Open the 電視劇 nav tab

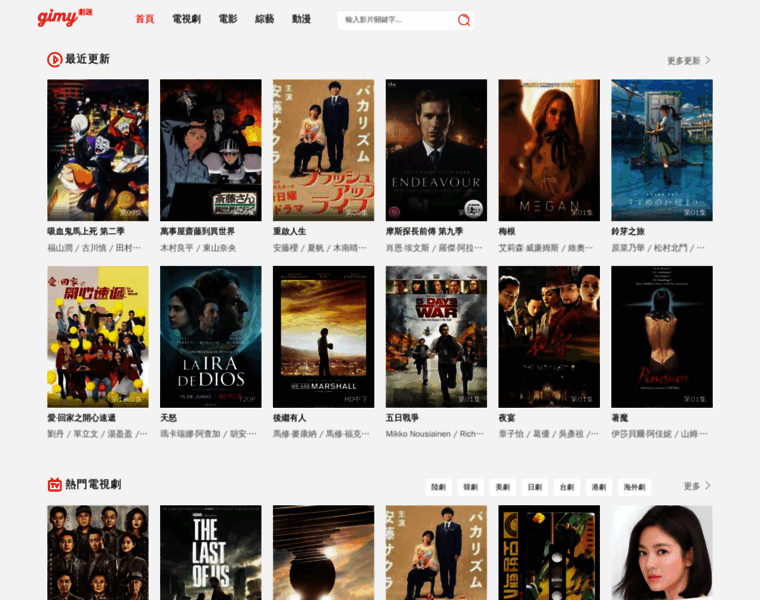point(186,19)
